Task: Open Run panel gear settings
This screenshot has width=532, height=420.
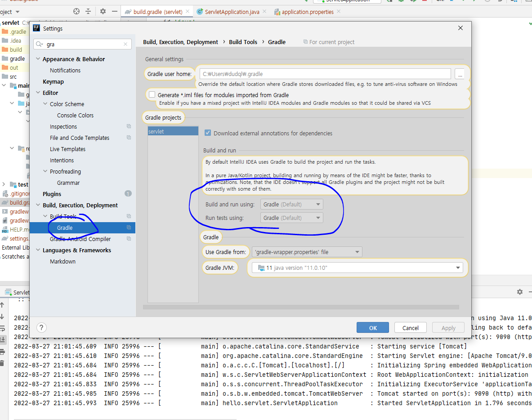Action: 520,292
